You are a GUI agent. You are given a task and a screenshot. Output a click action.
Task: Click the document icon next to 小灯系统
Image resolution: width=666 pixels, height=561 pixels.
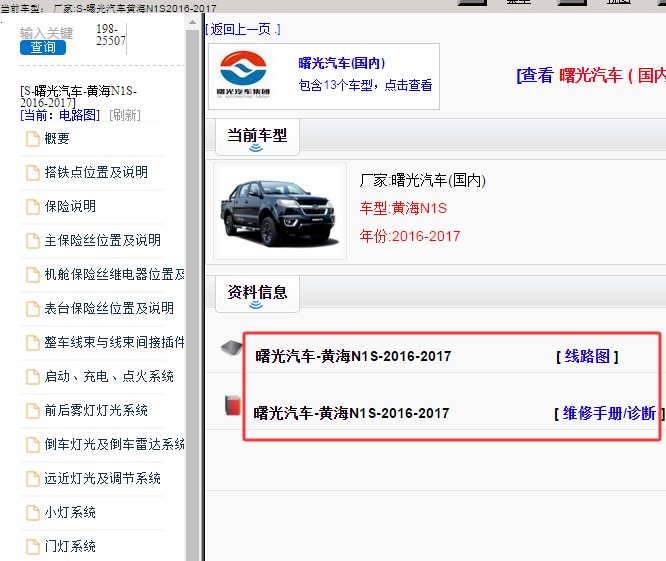(x=33, y=513)
